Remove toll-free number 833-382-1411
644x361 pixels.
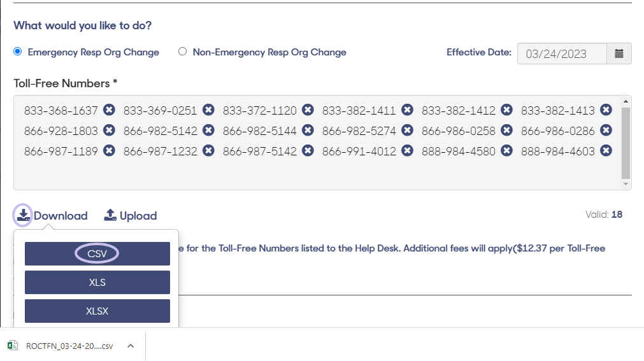pyautogui.click(x=407, y=110)
